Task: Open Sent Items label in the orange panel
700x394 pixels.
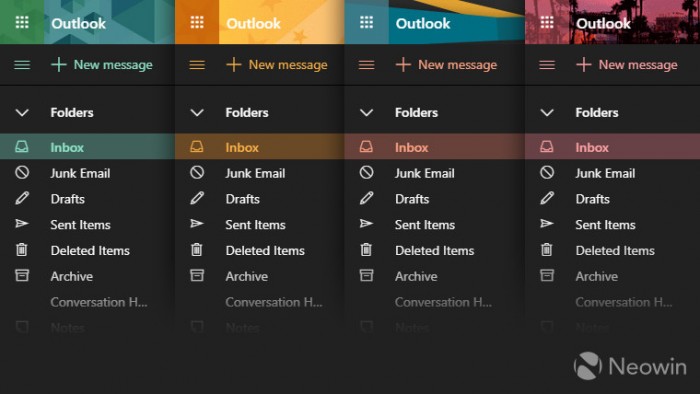Action: [255, 225]
